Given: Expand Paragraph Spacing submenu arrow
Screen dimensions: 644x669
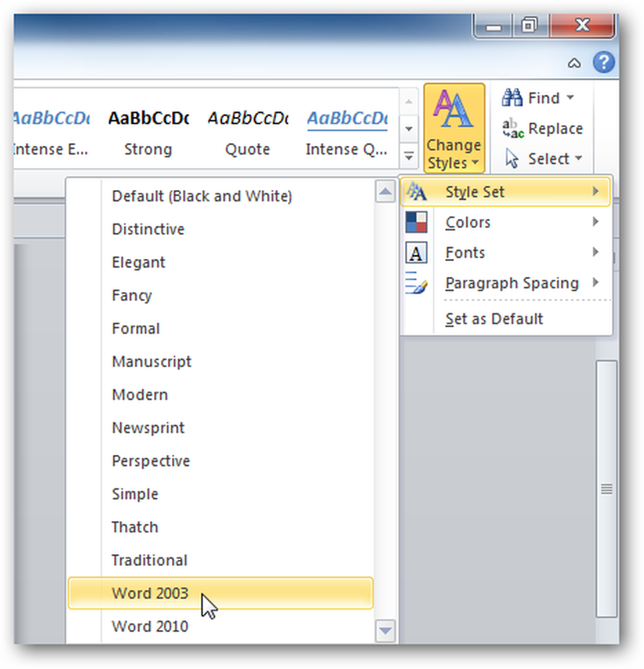Looking at the screenshot, I should point(596,282).
